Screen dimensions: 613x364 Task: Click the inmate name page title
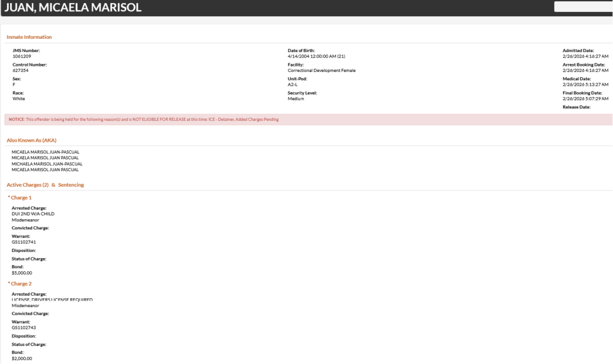point(73,8)
